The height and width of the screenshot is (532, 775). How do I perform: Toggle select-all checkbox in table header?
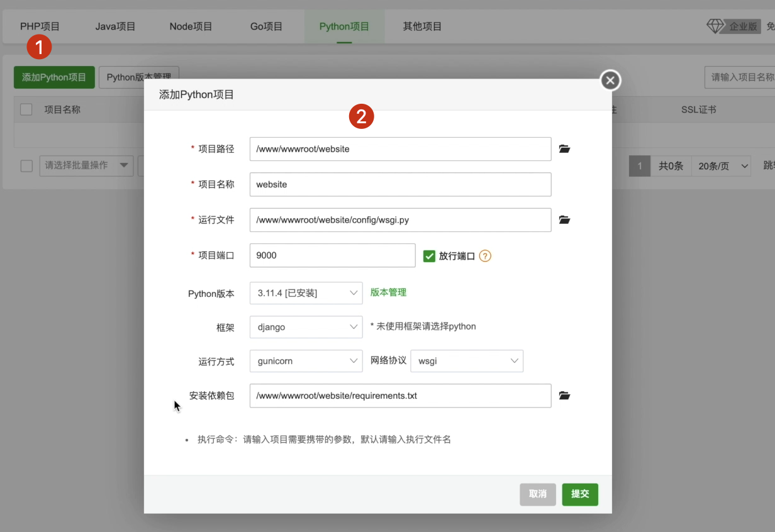point(26,109)
